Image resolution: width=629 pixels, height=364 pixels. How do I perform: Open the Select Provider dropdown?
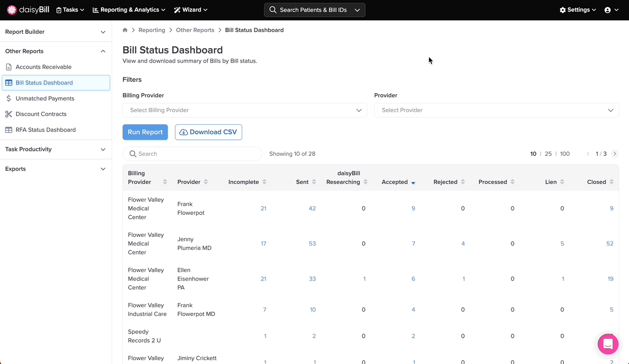pos(496,110)
